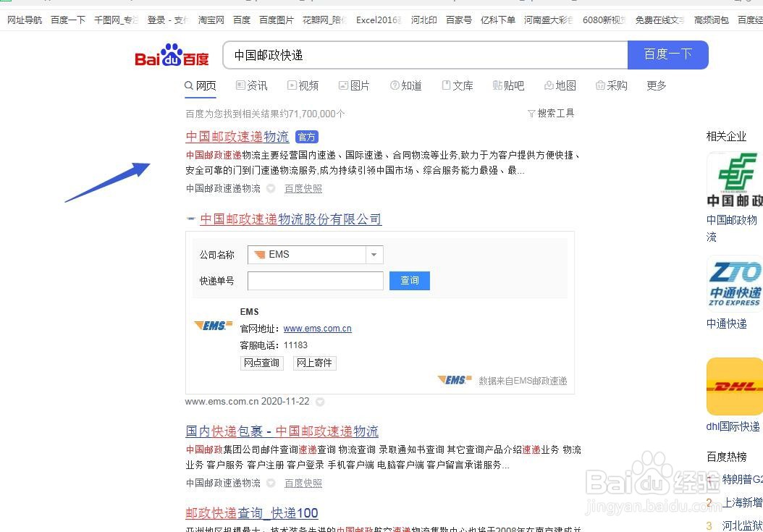Open www.ems.com.cn official website link
This screenshot has height=532, width=763.
point(317,329)
